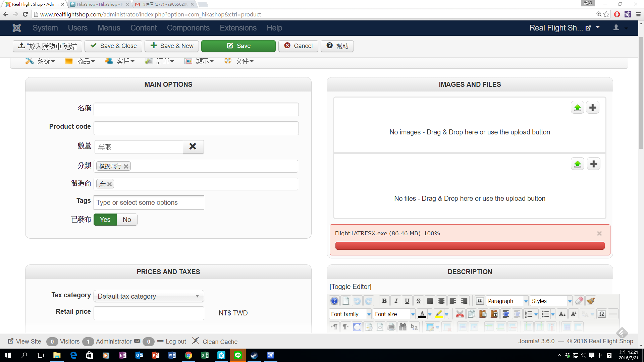Viewport: 644px width, 362px height.
Task: Insert special character with Omega icon
Action: [x=601, y=314]
